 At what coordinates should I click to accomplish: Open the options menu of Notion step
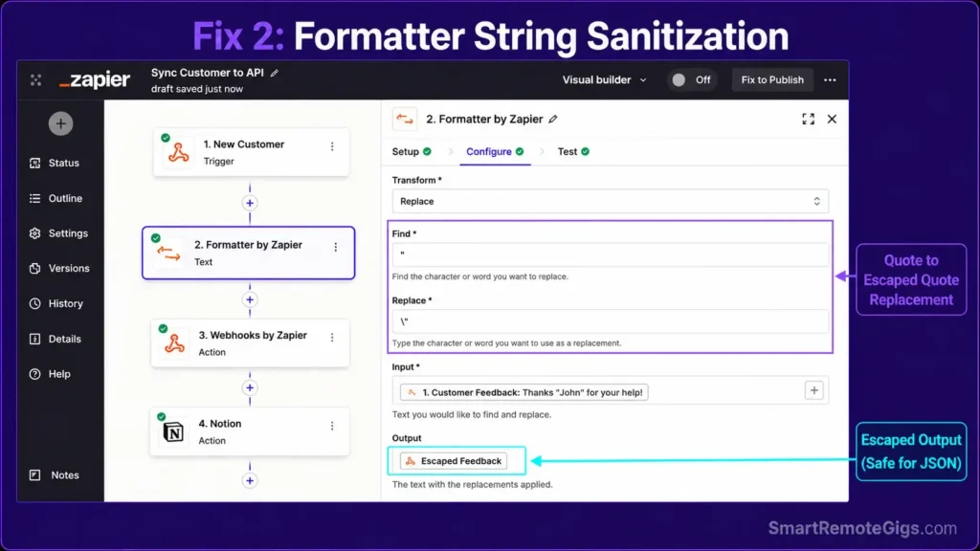pyautogui.click(x=332, y=426)
